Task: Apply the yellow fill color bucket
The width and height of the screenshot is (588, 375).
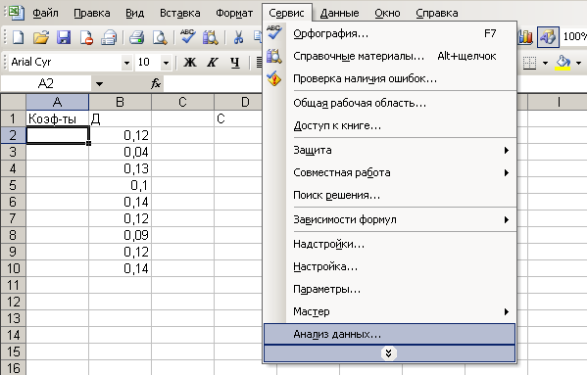Action: click(x=563, y=63)
